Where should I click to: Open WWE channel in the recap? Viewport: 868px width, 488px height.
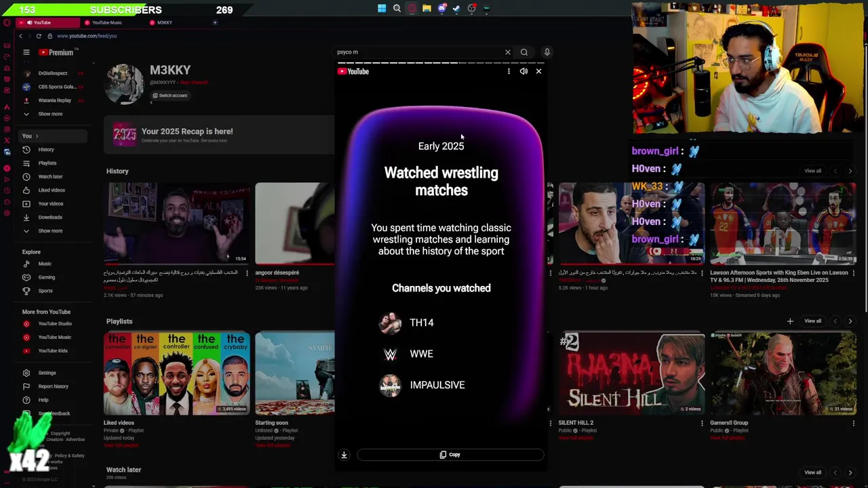(x=406, y=354)
